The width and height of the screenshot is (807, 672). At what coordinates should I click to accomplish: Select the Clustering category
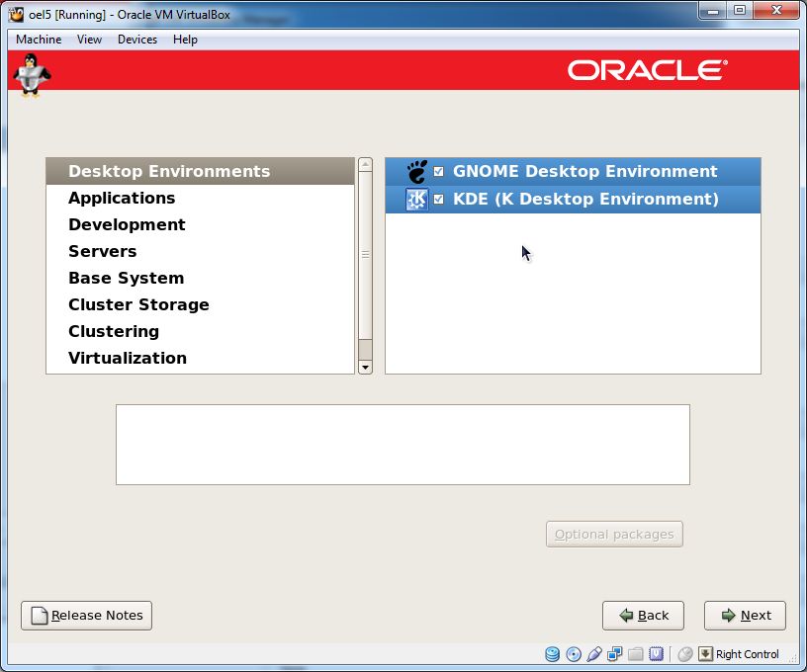[x=200, y=332]
